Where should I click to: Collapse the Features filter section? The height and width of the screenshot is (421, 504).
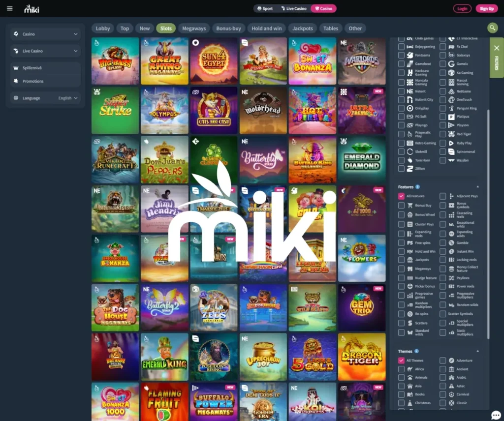coord(477,187)
